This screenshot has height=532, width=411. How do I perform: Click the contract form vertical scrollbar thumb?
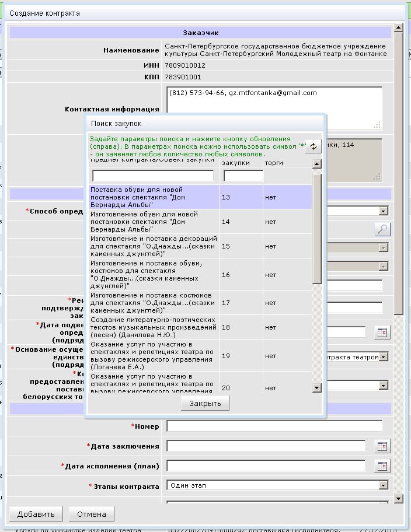[398, 174]
